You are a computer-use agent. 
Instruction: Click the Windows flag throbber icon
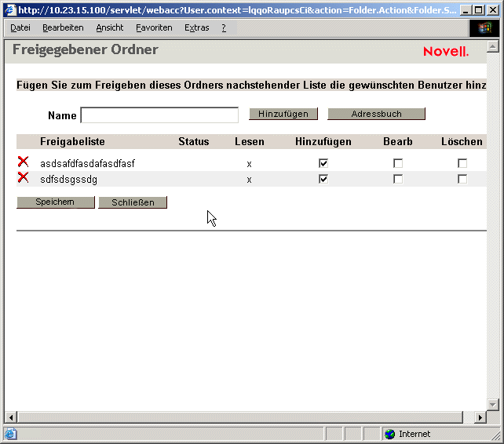click(484, 28)
